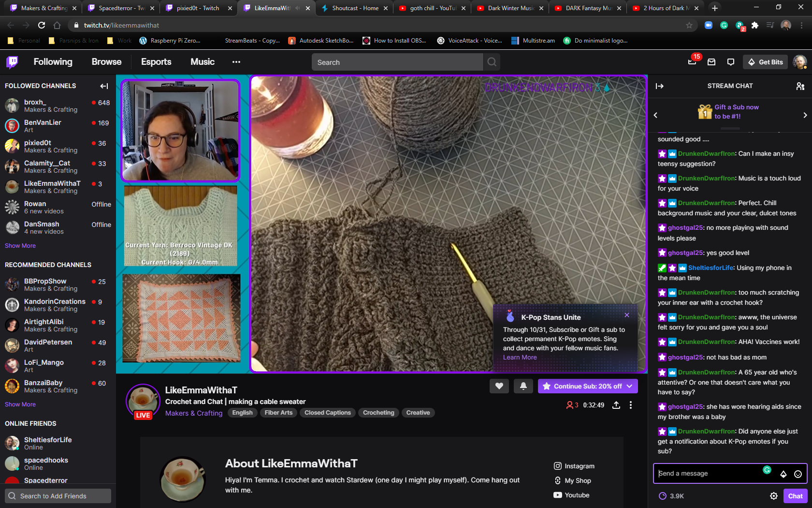The width and height of the screenshot is (812, 508).
Task: Search to Add Friends input field
Action: tap(58, 496)
